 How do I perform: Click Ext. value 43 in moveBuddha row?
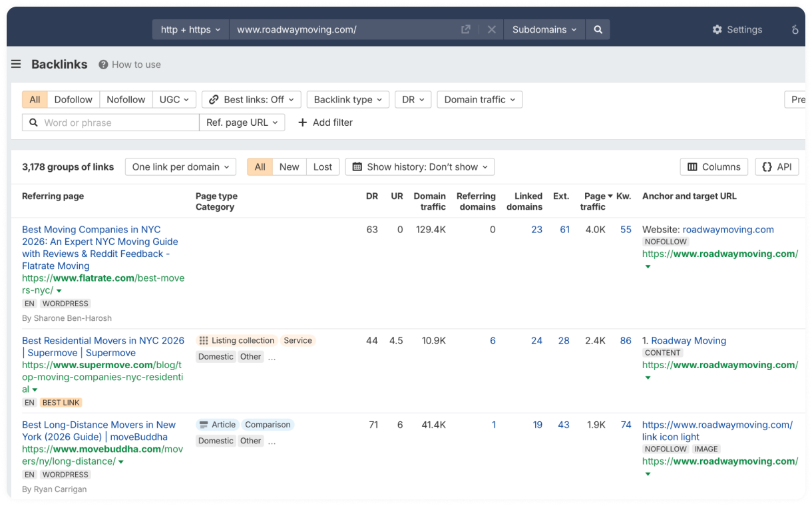click(x=564, y=424)
